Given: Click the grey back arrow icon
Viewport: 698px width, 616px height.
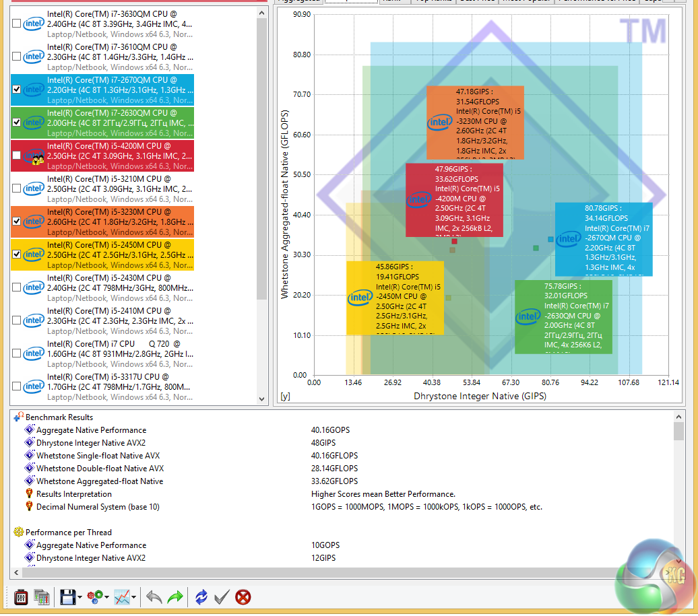Looking at the screenshot, I should point(154,597).
